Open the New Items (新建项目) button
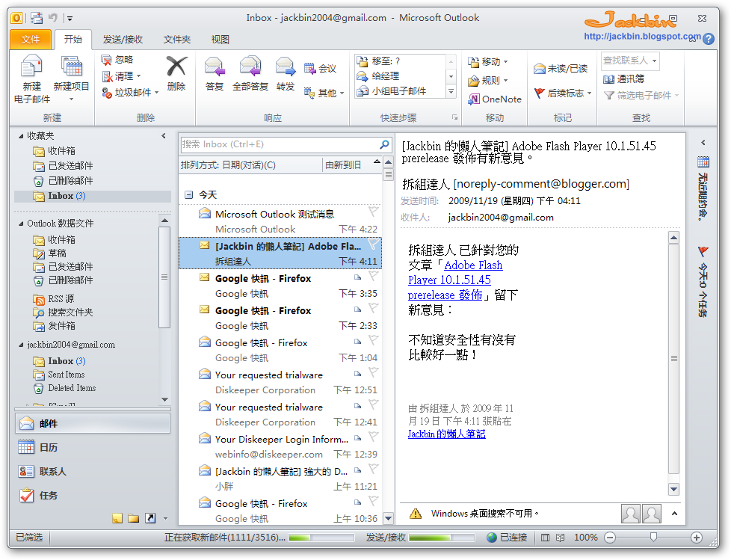The image size is (731, 560). (71, 79)
